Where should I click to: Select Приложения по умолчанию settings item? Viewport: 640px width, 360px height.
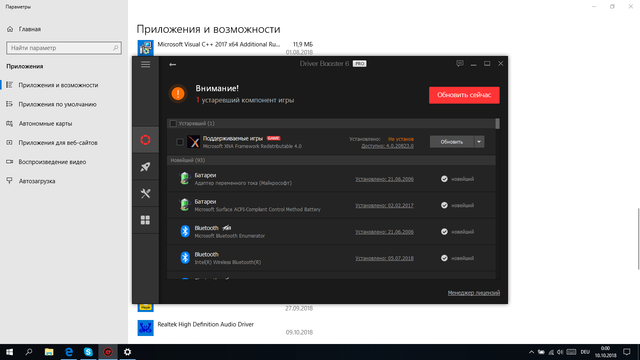[x=64, y=104]
